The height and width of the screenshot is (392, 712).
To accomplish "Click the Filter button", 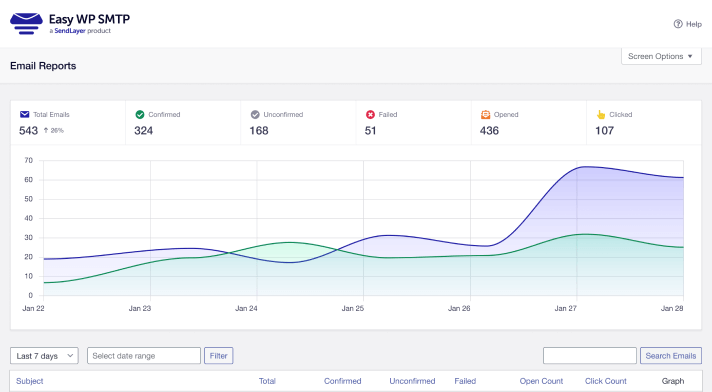I will (218, 356).
